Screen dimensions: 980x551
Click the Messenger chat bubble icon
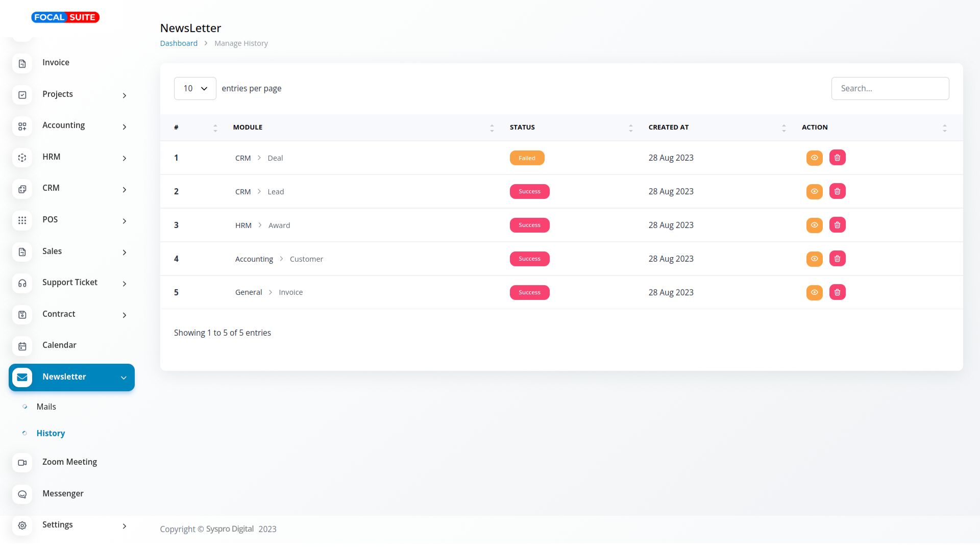22,494
